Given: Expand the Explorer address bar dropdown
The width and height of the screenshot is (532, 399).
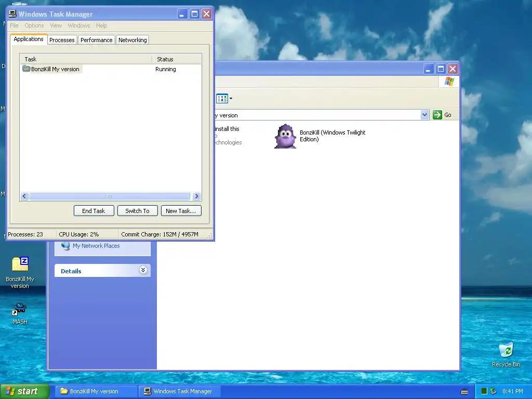Looking at the screenshot, I should 424,115.
